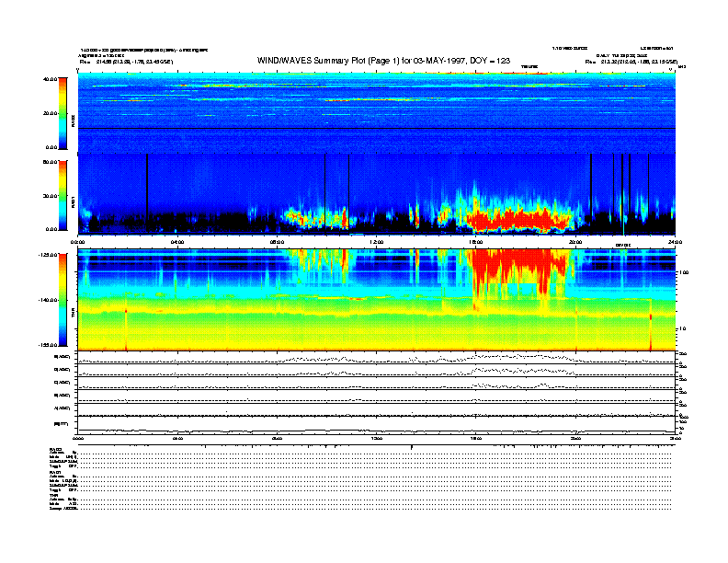Screen dimensions: 728x563
Task: Click the -155.00 label on TNR scale
Action: (49, 345)
